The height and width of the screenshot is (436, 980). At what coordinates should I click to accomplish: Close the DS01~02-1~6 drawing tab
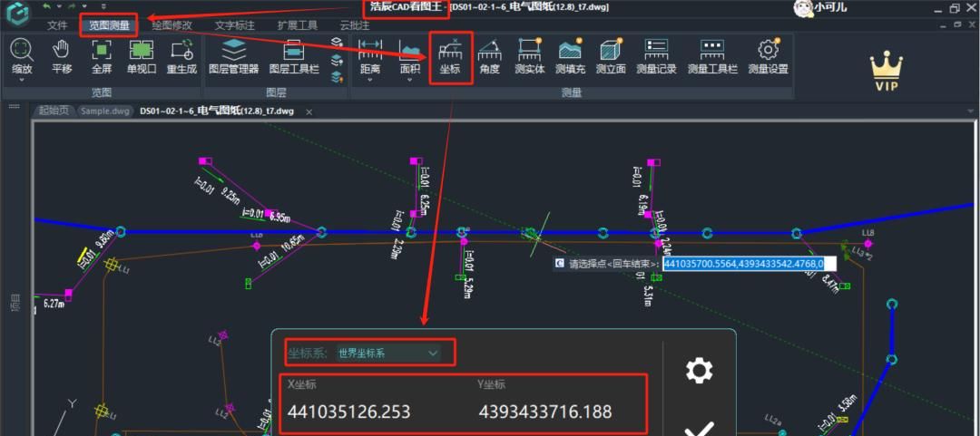[309, 111]
